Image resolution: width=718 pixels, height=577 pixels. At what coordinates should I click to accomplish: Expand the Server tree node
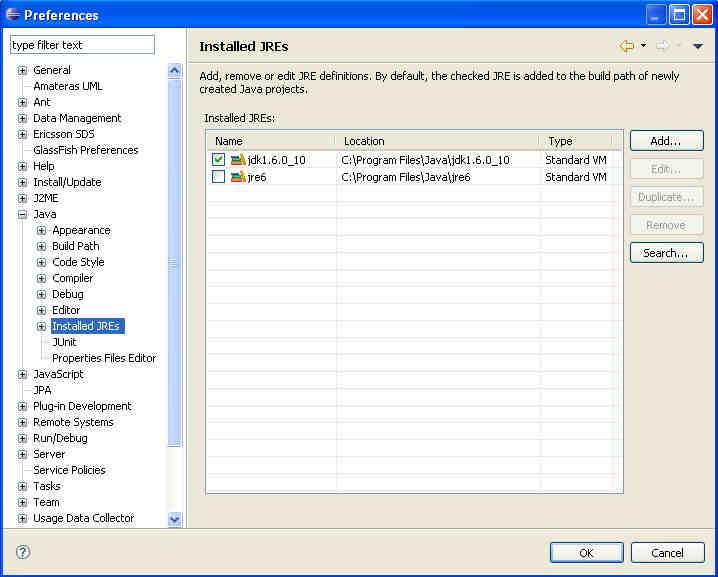click(22, 455)
